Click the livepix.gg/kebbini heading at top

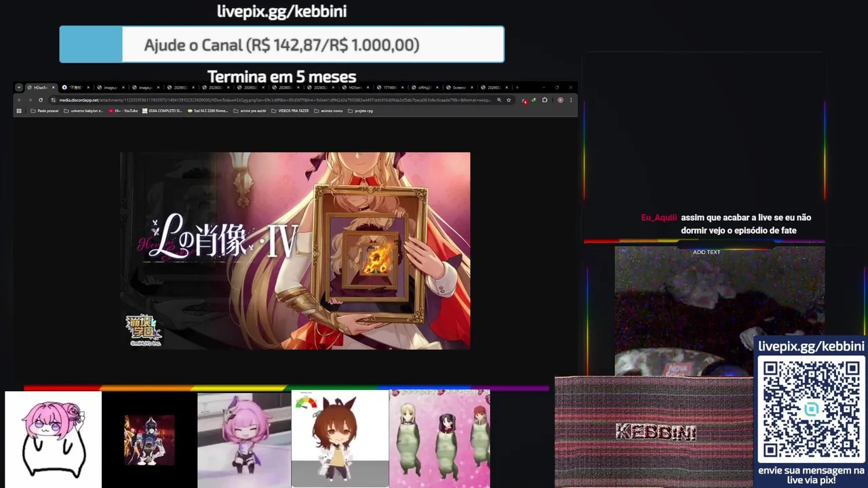point(282,11)
